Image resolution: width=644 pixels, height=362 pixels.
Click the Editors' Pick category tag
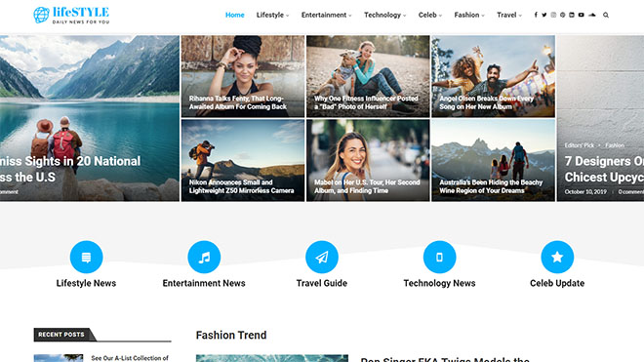(579, 145)
